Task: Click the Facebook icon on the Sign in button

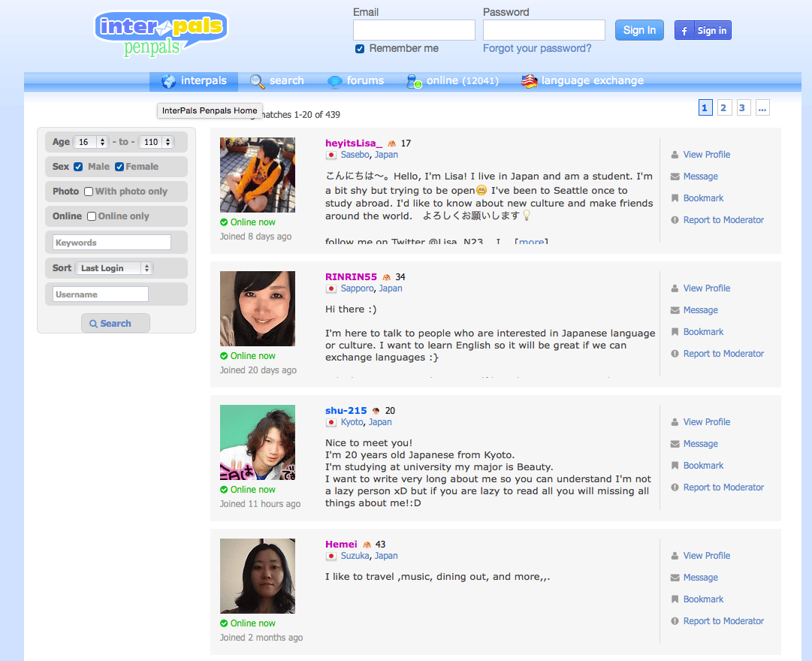Action: click(x=684, y=31)
